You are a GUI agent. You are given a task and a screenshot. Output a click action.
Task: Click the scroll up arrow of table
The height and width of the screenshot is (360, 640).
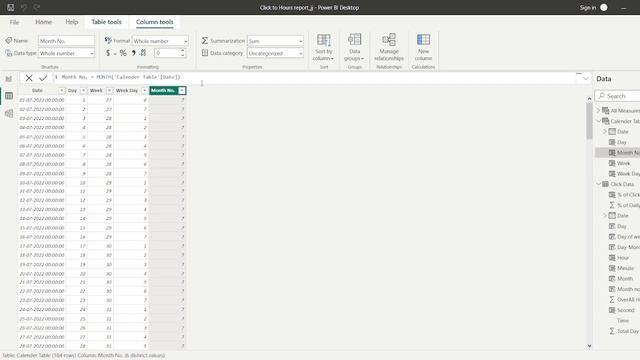[x=589, y=99]
